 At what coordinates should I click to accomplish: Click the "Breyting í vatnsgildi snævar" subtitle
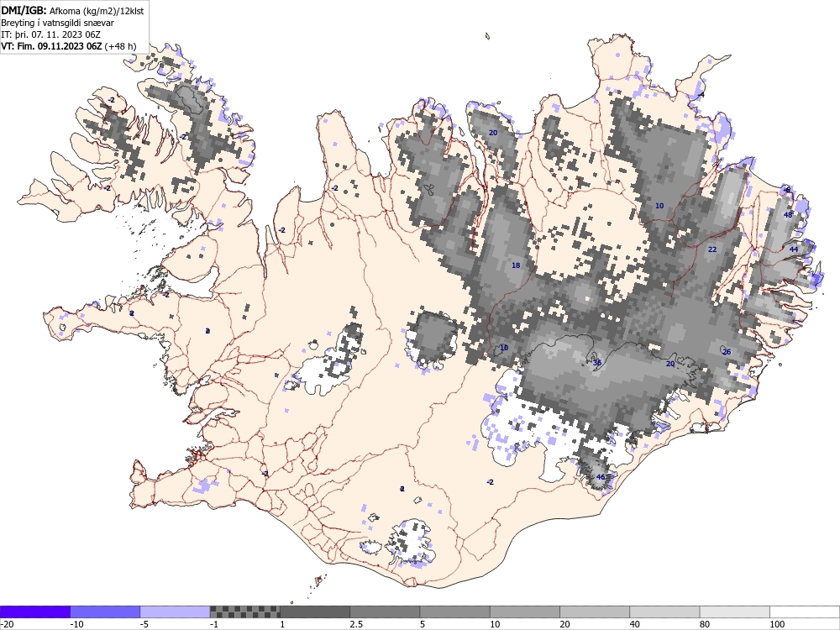coord(57,23)
